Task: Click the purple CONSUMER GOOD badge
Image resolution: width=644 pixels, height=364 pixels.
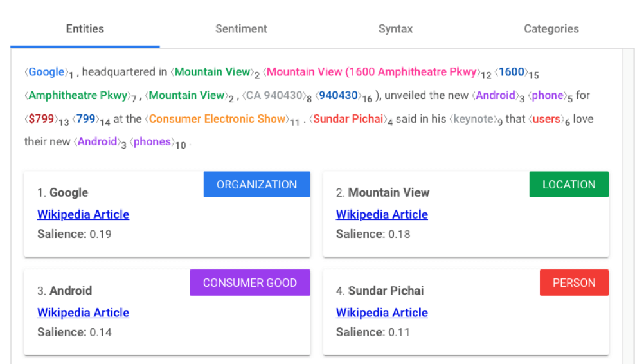Action: [249, 283]
